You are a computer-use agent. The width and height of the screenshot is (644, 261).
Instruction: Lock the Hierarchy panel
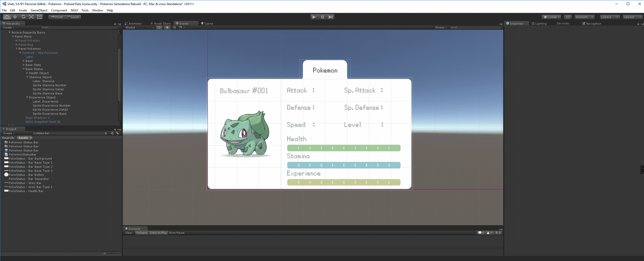coord(115,24)
